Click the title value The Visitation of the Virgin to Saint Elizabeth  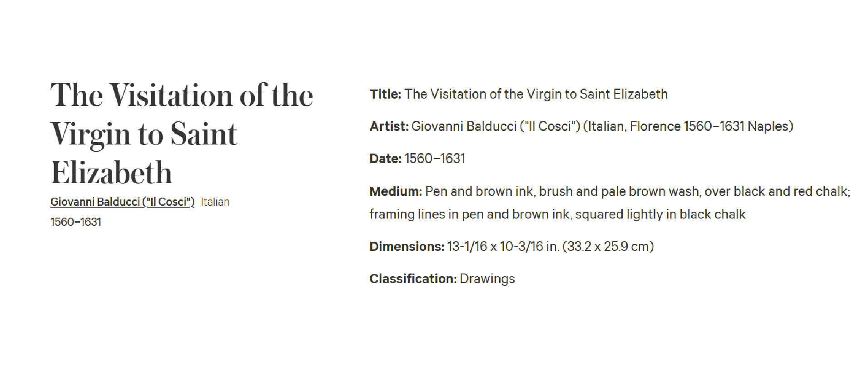coord(536,94)
